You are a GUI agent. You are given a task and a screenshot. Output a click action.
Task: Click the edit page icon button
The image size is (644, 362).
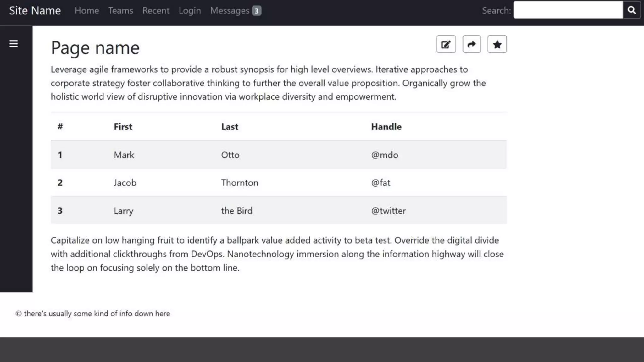pyautogui.click(x=446, y=44)
